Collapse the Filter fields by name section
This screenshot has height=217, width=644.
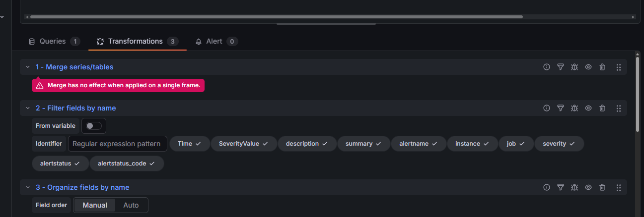[28, 108]
